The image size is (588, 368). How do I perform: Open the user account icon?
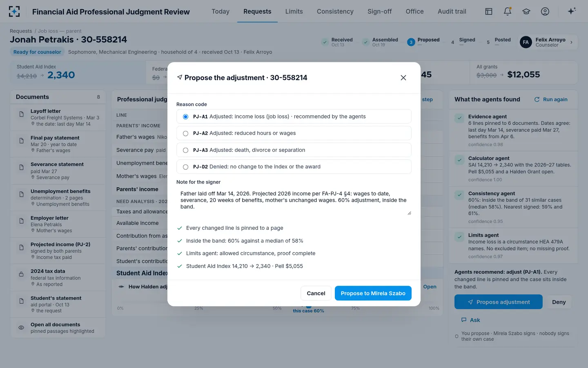click(x=545, y=11)
